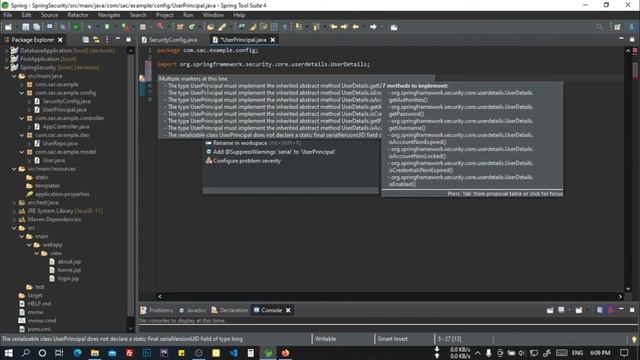Screen dimensions: 640x360
Task: Choose Rename in workspace quick fix
Action: (x=253, y=143)
